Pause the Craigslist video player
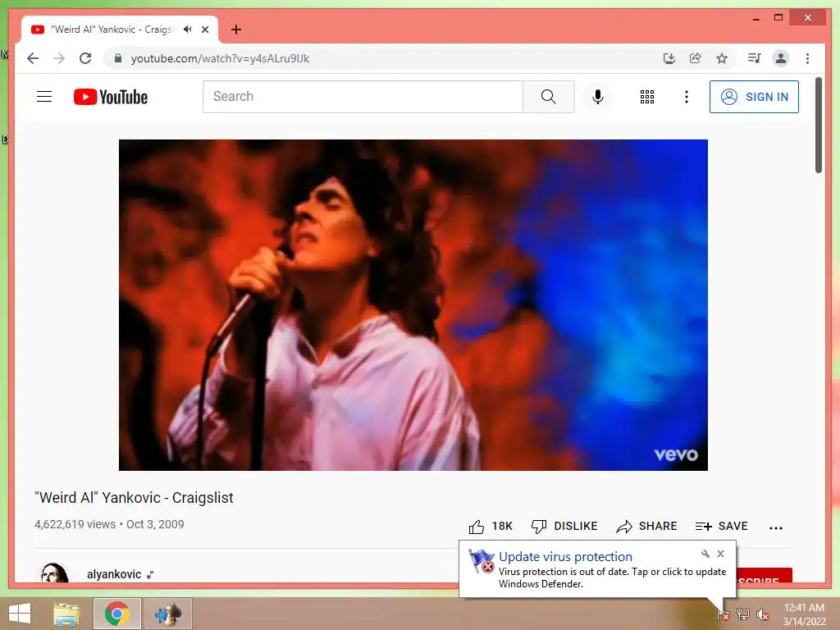Image resolution: width=840 pixels, height=630 pixels. pyautogui.click(x=413, y=305)
